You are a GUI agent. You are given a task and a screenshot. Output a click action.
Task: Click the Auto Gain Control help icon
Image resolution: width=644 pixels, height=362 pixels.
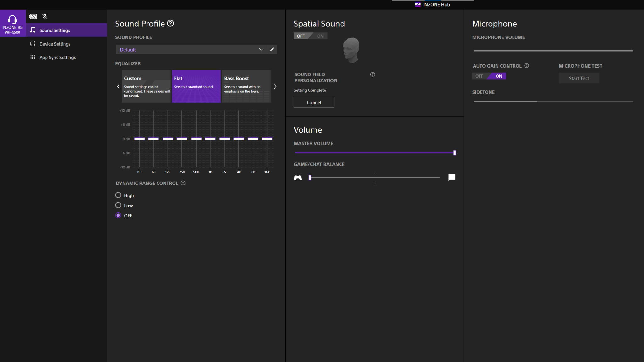(x=527, y=66)
